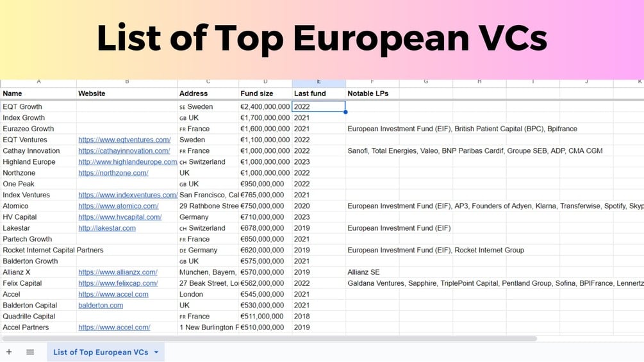Select the EQT Growth name cell
Image resolution: width=644 pixels, height=362 pixels.
pos(38,107)
